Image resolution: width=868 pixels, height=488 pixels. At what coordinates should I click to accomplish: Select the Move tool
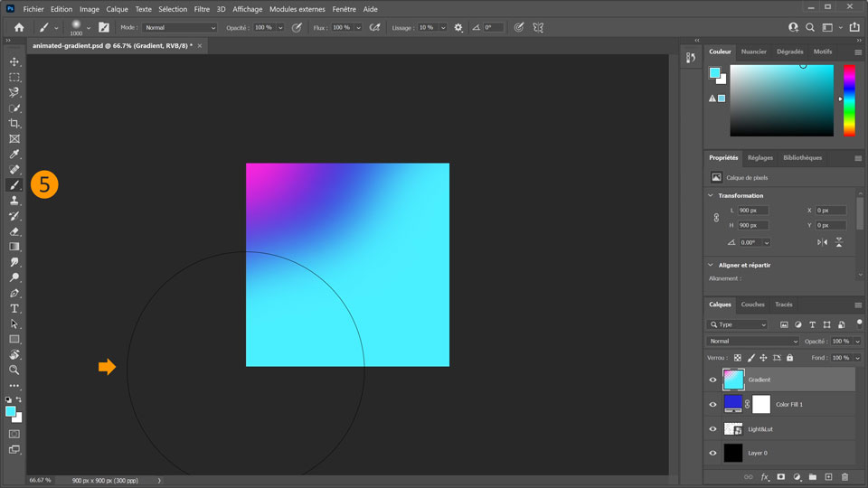[14, 61]
